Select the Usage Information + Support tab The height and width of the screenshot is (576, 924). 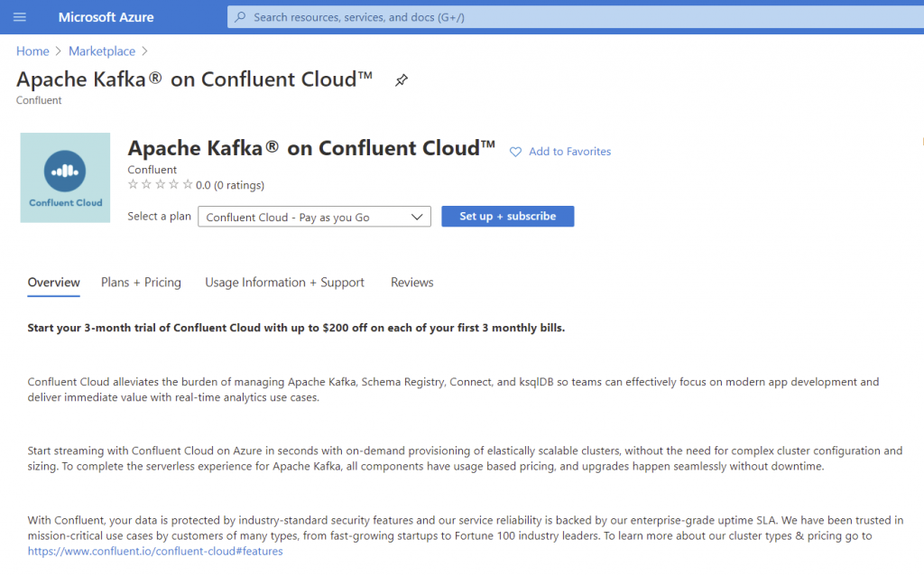(284, 283)
